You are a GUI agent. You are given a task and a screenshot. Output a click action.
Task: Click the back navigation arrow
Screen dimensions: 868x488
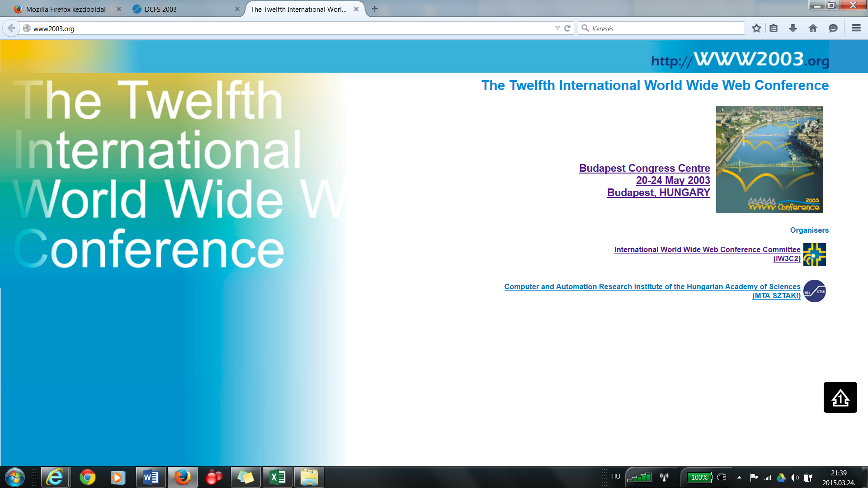[x=11, y=28]
